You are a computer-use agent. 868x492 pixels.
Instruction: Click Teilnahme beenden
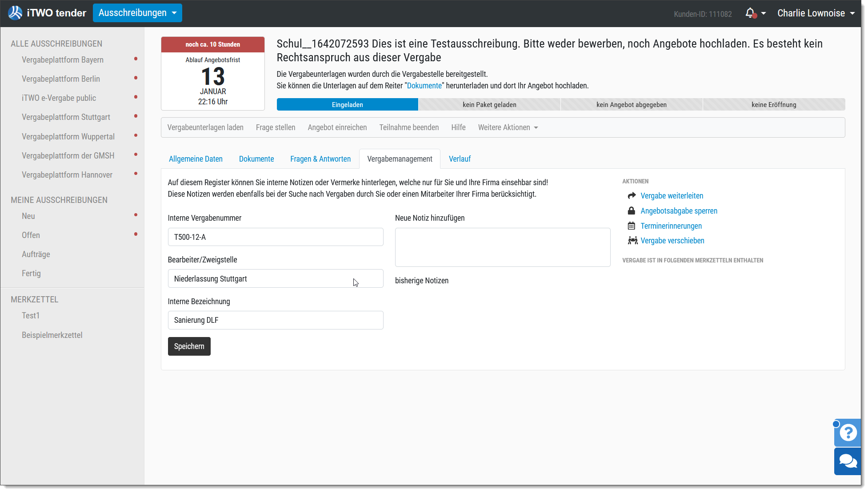click(x=409, y=127)
